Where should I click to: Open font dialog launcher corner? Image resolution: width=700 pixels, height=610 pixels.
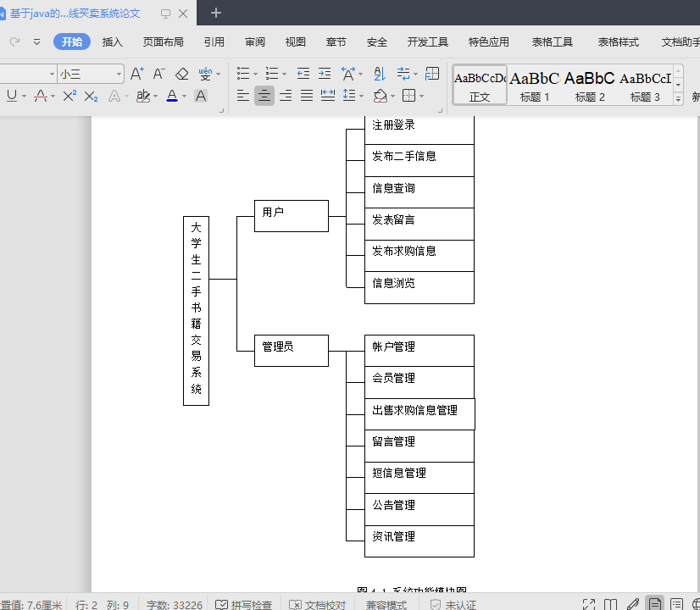[x=221, y=110]
